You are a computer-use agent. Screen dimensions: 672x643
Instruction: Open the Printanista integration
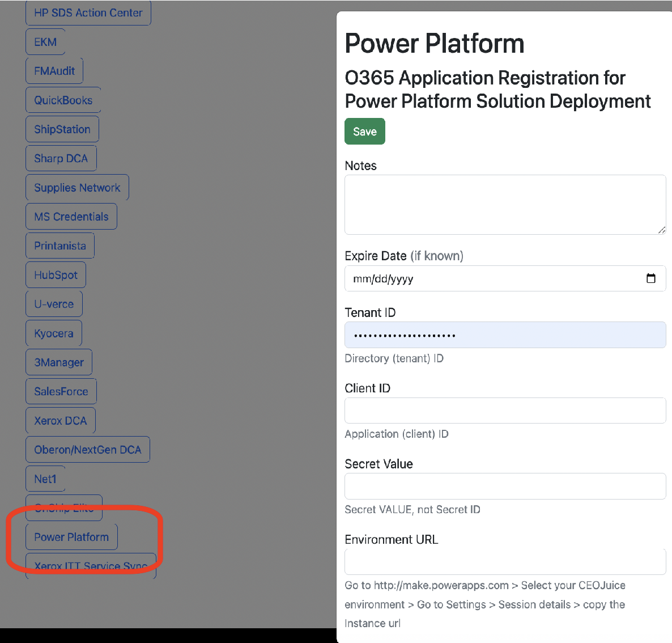point(60,246)
